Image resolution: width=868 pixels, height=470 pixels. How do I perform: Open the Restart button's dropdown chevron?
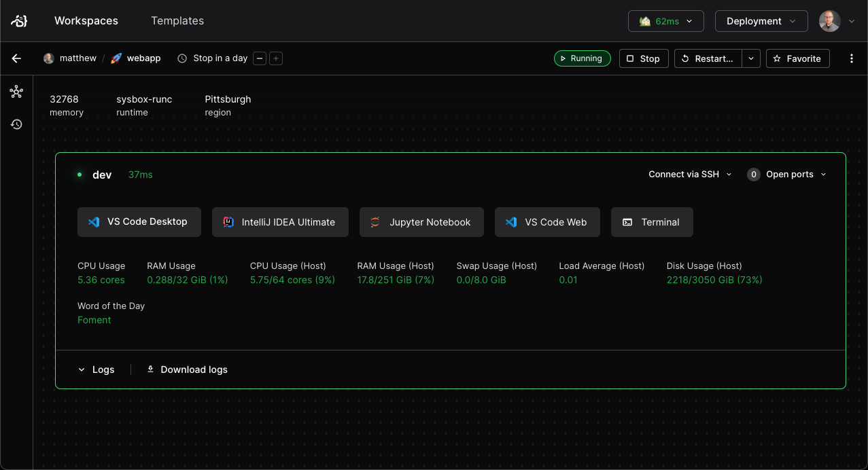[751, 58]
